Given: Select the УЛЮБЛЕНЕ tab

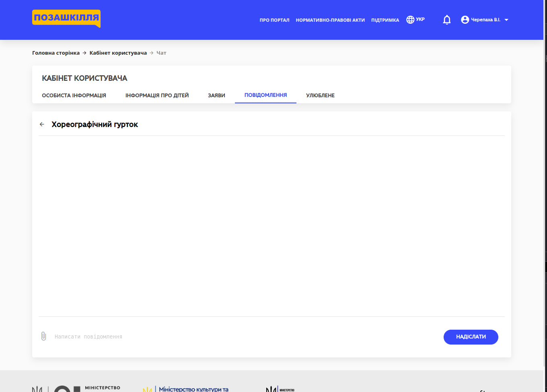Looking at the screenshot, I should tap(320, 95).
